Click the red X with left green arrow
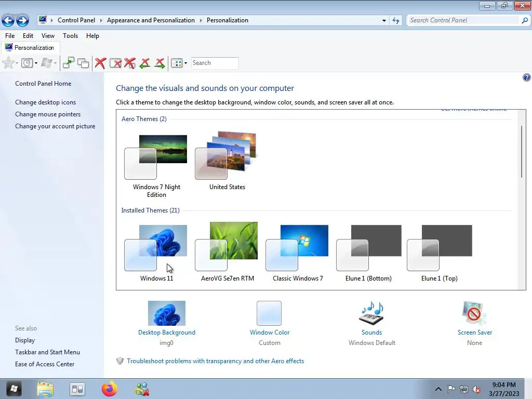 [x=145, y=63]
